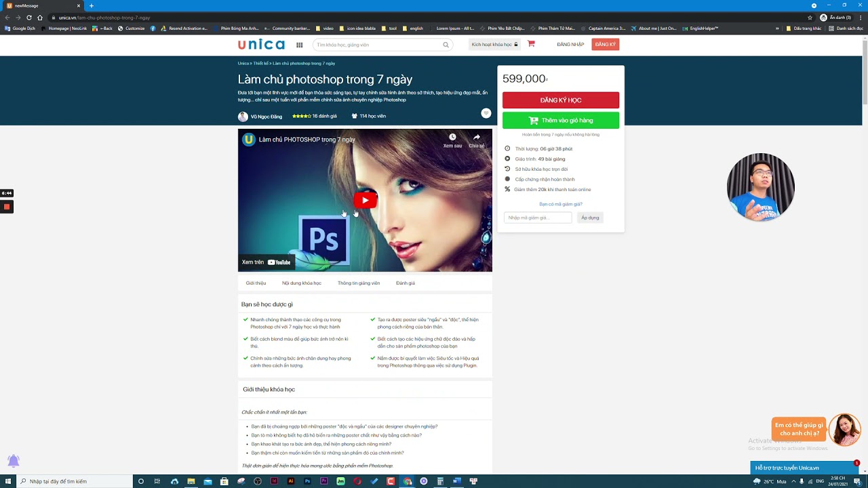868x488 pixels.
Task: Bookmark this page with star icon
Action: pyautogui.click(x=810, y=18)
